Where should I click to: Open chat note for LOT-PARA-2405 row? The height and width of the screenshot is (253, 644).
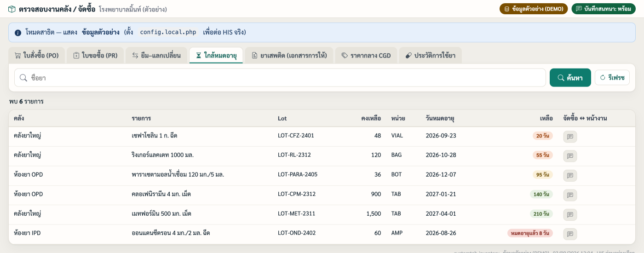coord(570,176)
